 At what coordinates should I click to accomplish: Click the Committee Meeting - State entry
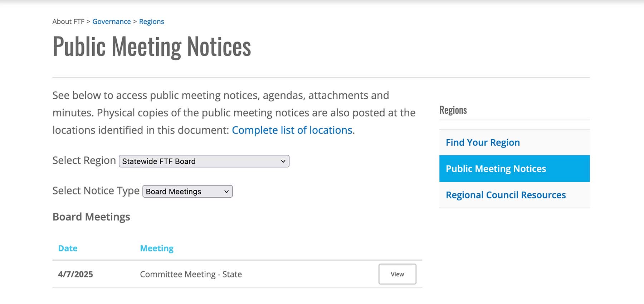point(191,274)
